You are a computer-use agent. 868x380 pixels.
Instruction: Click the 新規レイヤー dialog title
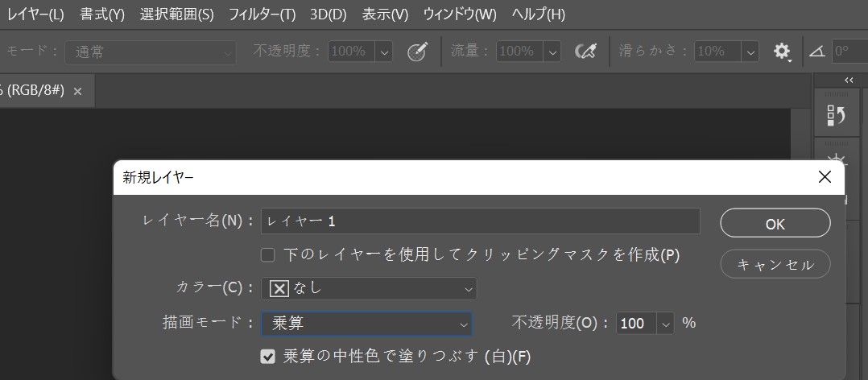click(158, 178)
